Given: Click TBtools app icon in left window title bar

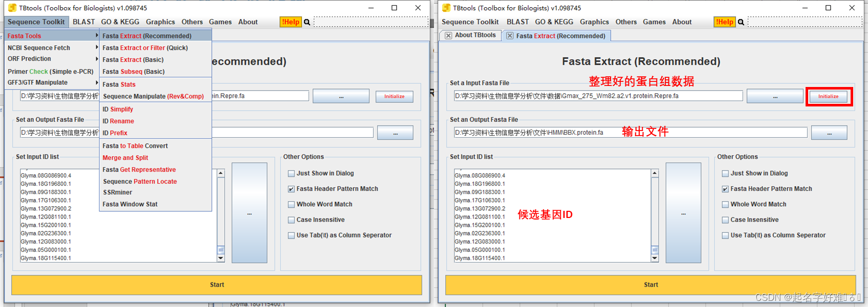Looking at the screenshot, I should point(12,8).
